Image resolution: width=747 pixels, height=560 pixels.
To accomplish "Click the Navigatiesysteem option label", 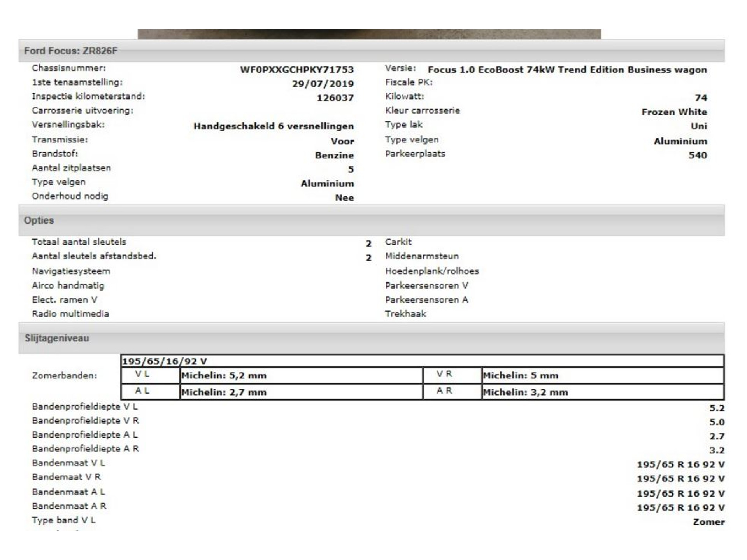I will pyautogui.click(x=71, y=271).
